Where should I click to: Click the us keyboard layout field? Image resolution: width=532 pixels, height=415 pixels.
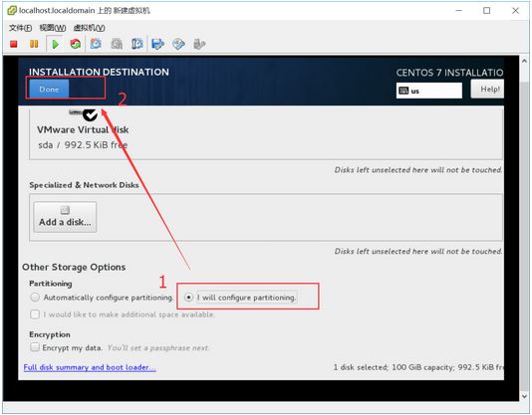428,91
